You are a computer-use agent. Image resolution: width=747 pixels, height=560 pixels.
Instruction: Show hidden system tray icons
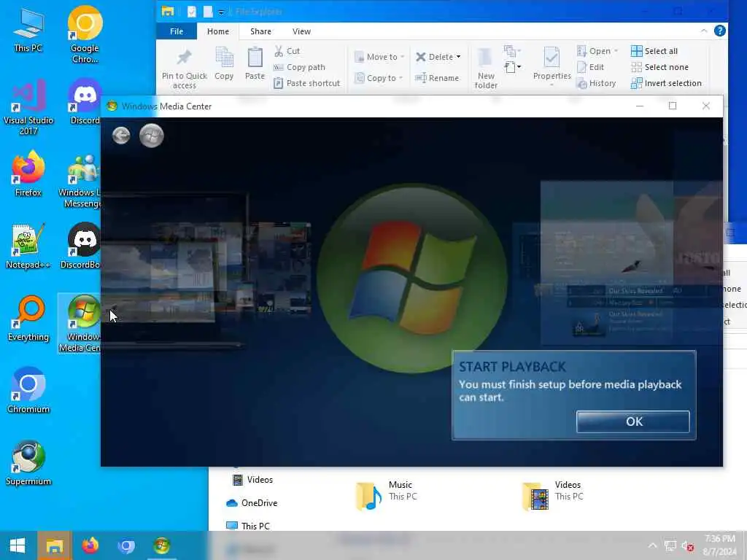(652, 545)
